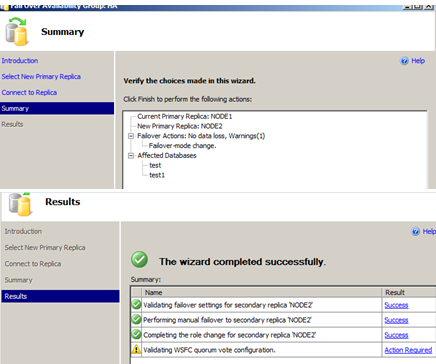Viewport: 436px width, 364px height.
Task: Click yellow warning icon for WSFC quorum row
Action: [x=136, y=350]
